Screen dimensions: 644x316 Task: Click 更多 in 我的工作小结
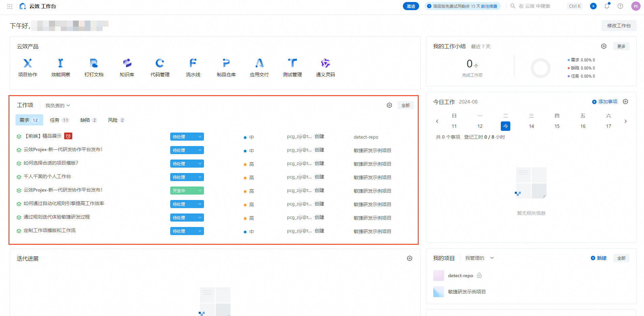pos(621,46)
